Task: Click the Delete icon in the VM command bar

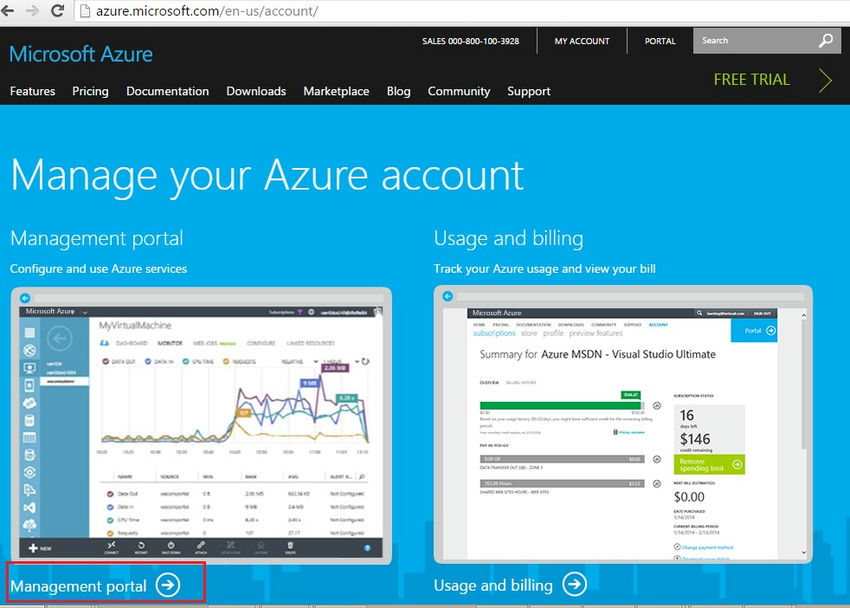Action: pos(292,548)
